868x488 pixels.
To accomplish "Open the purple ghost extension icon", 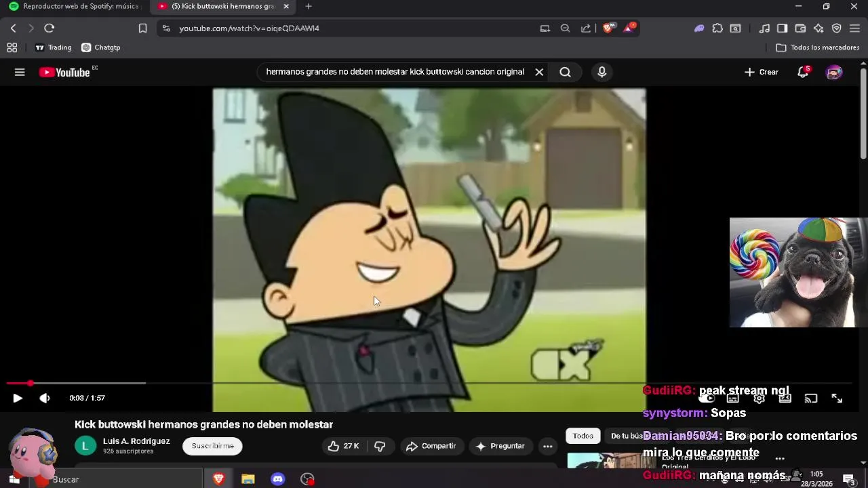I will [699, 28].
